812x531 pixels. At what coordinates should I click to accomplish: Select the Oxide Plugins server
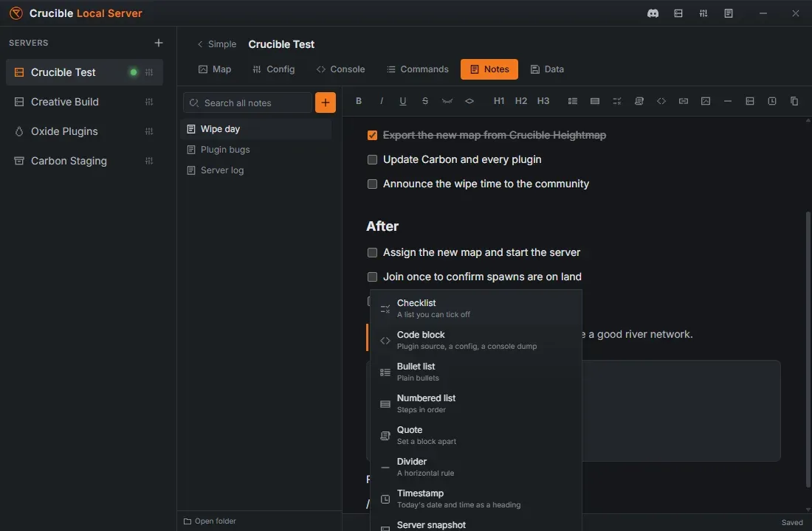coord(84,131)
